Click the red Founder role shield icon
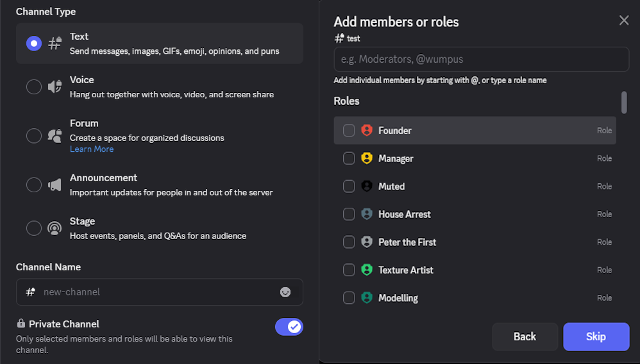The image size is (640, 364). [367, 130]
